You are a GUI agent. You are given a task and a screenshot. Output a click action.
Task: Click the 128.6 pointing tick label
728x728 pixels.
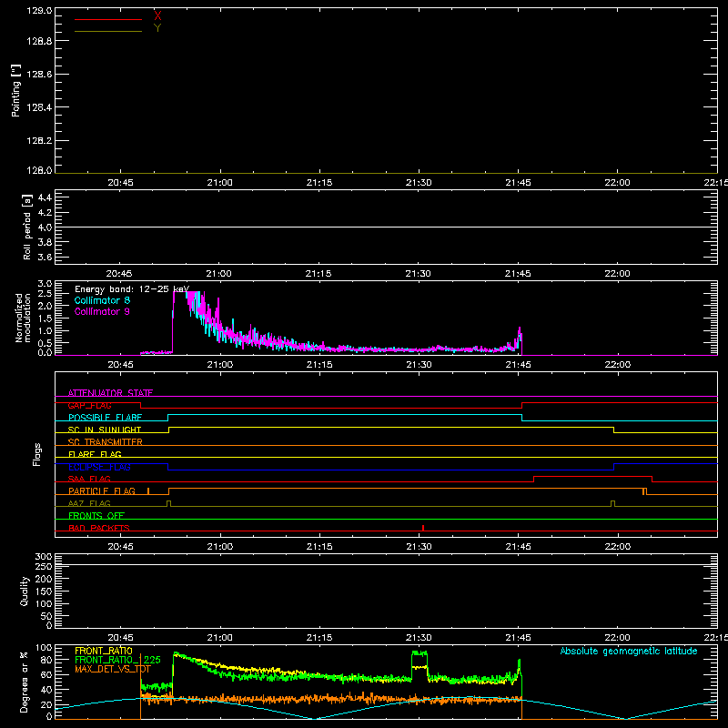[39, 75]
